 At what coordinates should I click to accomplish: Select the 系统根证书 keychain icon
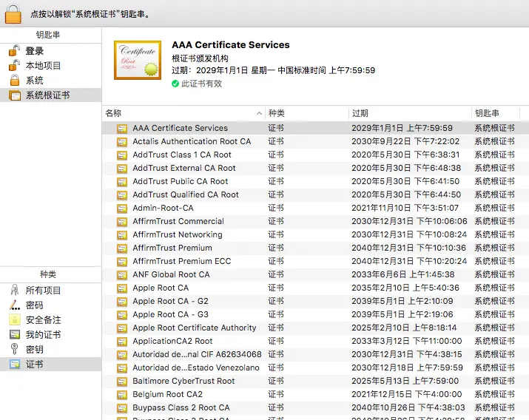(x=15, y=95)
